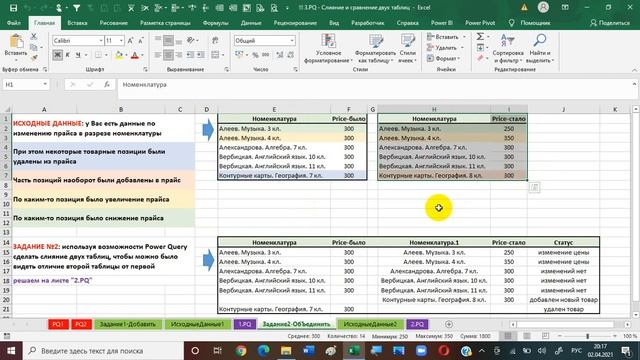The height and width of the screenshot is (360, 640).
Task: Open the ИсходныеДанные2 sheet tab
Action: click(370, 324)
